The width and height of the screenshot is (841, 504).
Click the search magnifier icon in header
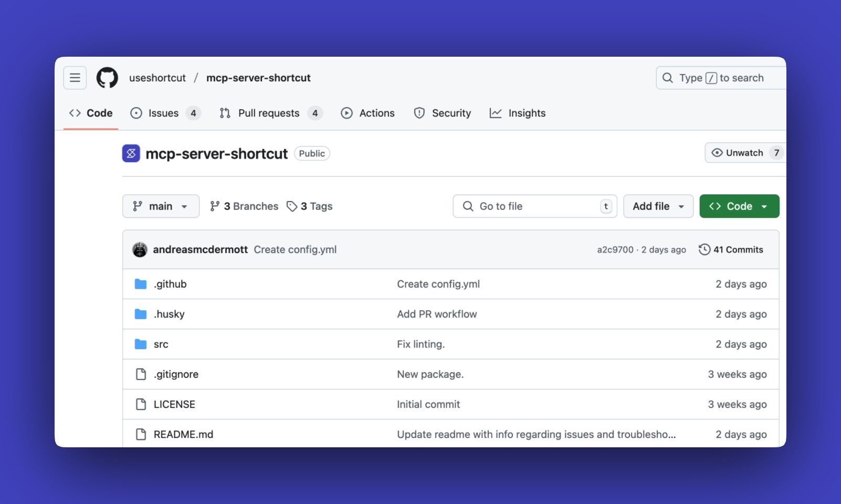point(667,78)
